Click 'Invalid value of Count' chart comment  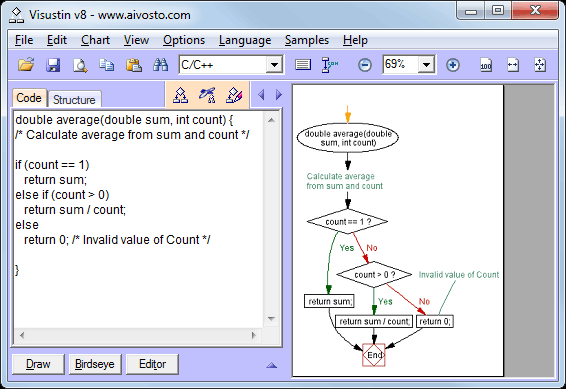point(459,275)
